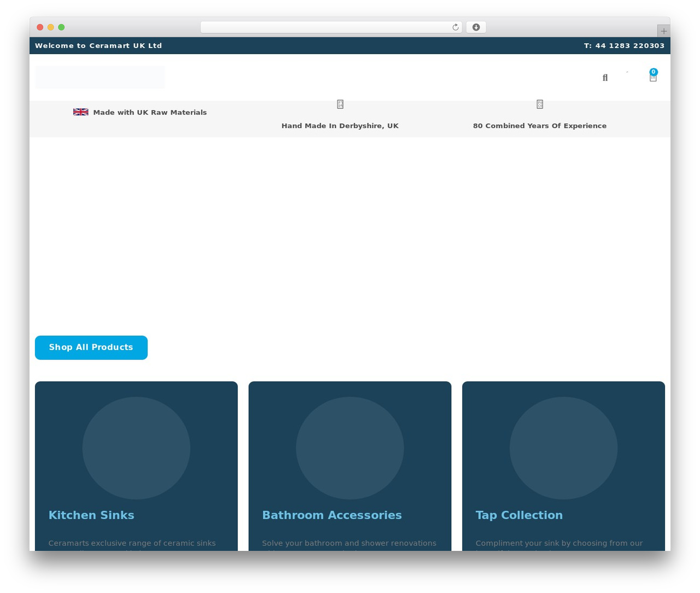The image size is (700, 593).
Task: Click the Shop All Products button
Action: point(91,348)
